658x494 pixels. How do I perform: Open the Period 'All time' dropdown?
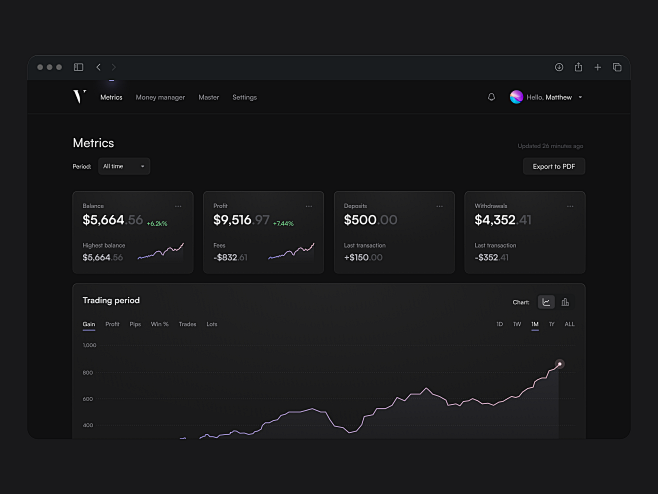coord(124,166)
